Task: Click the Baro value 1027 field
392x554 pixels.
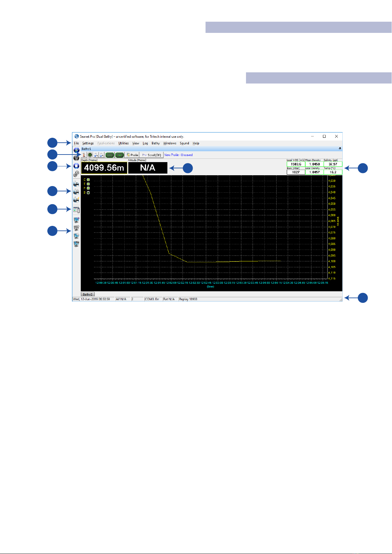Action: tap(296, 172)
